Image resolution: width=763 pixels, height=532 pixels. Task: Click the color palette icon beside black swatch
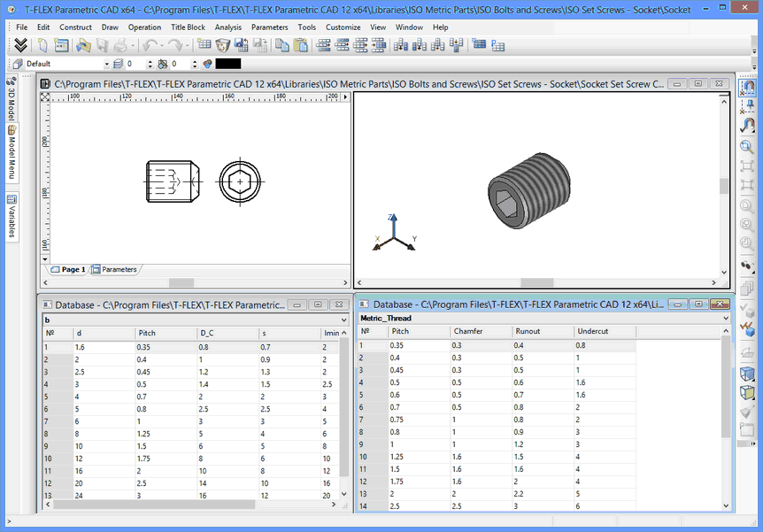pyautogui.click(x=208, y=64)
